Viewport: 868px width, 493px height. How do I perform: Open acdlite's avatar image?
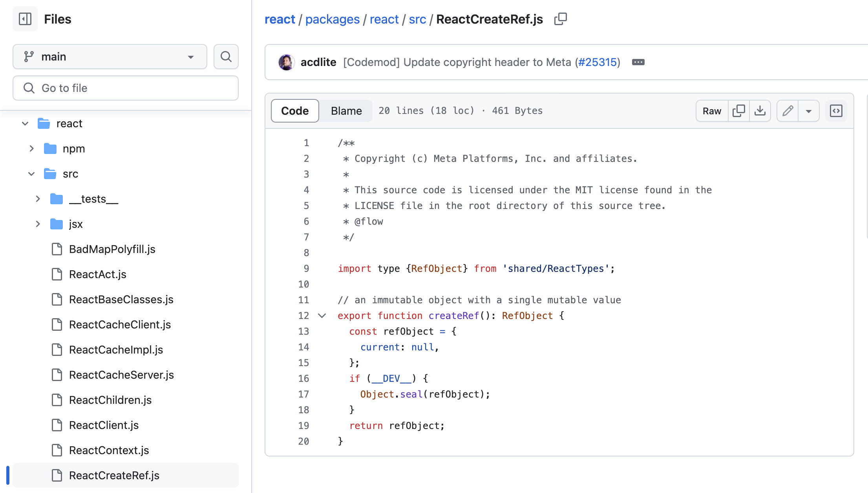[x=287, y=62]
